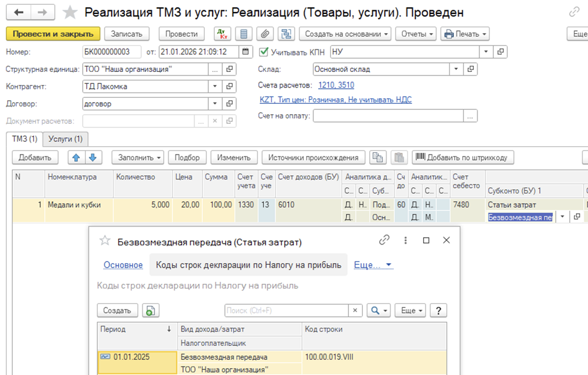
Task: Open settlement accounts link 1210, 3510
Action: pyautogui.click(x=336, y=85)
